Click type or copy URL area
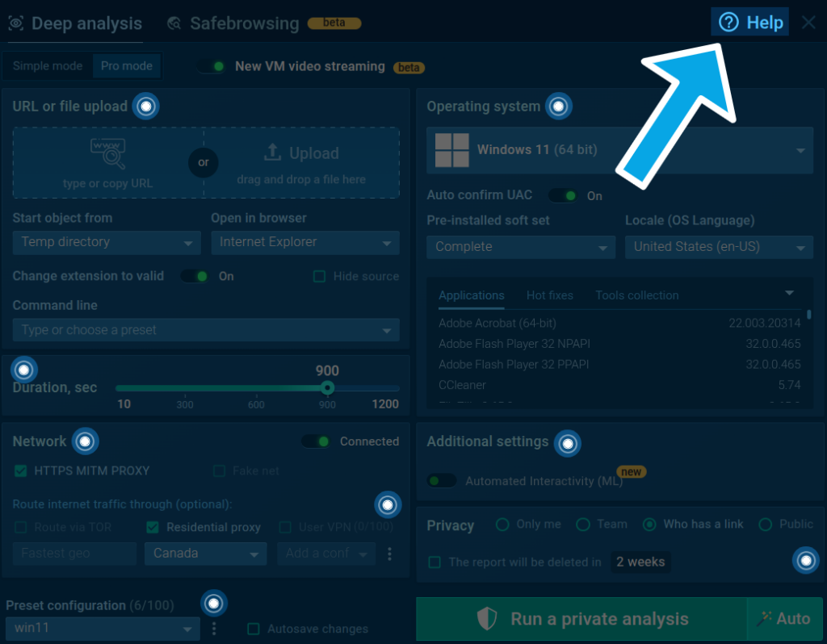The width and height of the screenshot is (827, 644). 108,163
